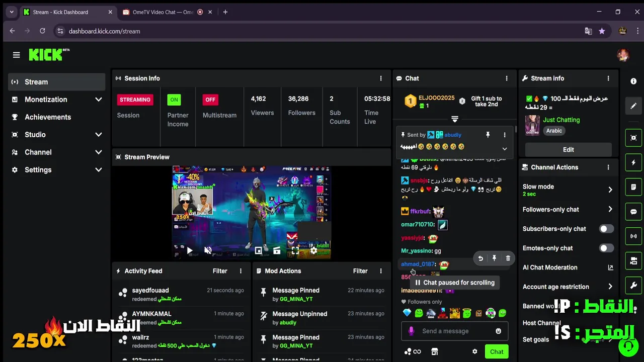
Task: Expand the Studio sidebar section
Action: (x=98, y=135)
